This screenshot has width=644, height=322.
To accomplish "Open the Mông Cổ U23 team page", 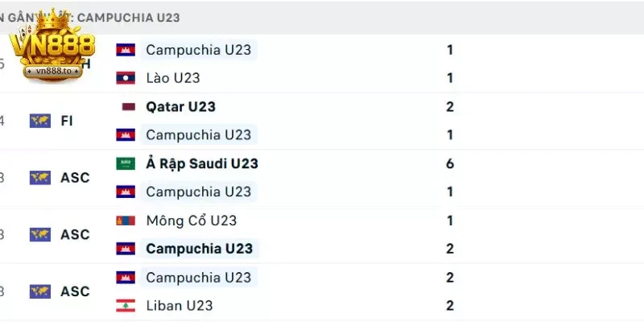I will pos(191,221).
